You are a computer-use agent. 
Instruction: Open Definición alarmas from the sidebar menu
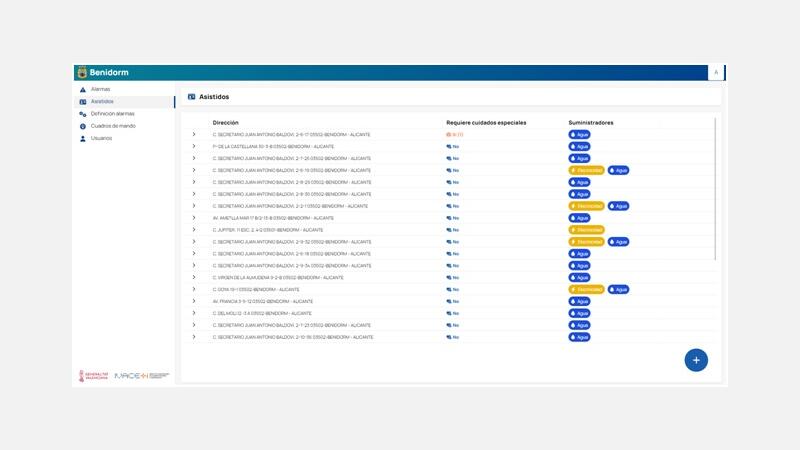(113, 114)
